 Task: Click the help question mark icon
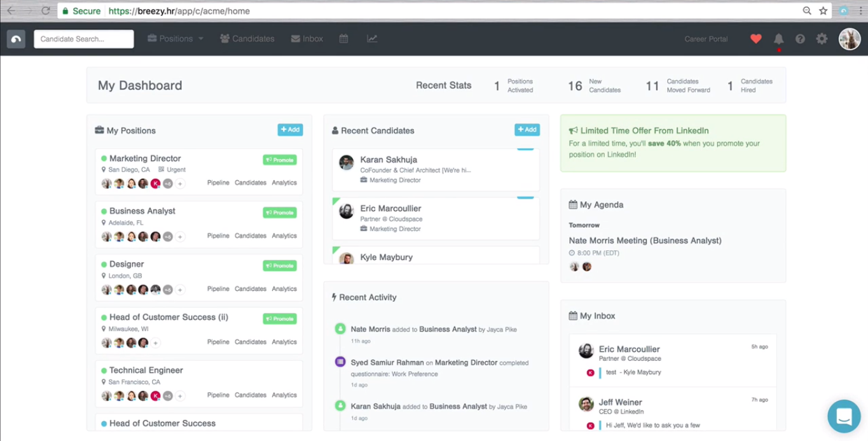tap(800, 39)
